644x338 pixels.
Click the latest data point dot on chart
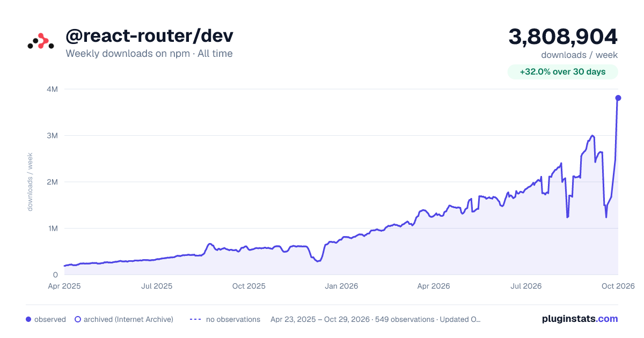[618, 98]
